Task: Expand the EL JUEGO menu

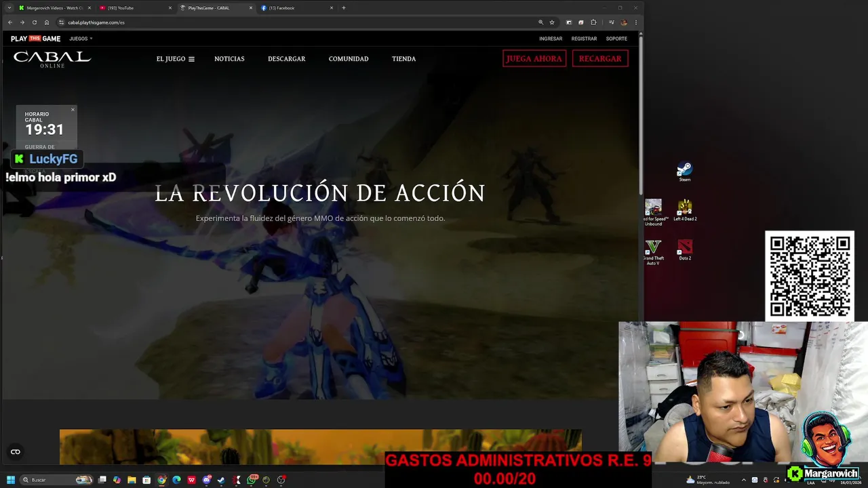Action: (176, 59)
